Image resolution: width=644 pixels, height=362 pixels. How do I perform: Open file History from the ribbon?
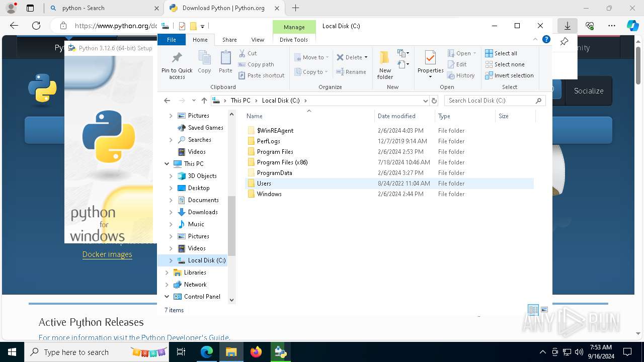point(461,75)
